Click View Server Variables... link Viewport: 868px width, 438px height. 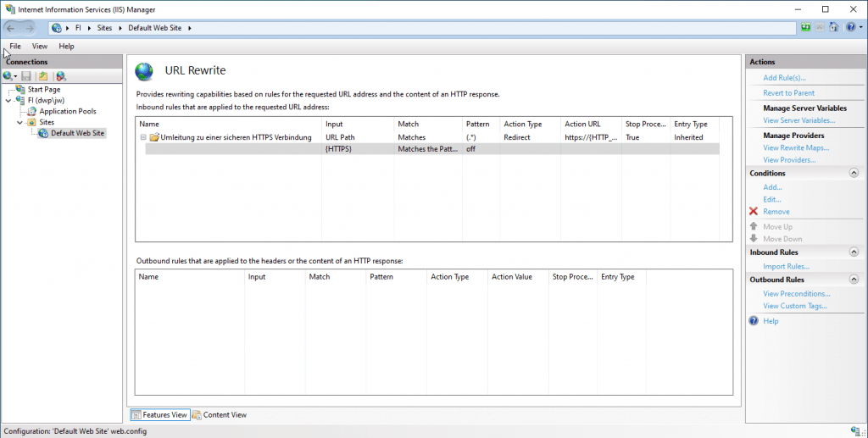(798, 120)
